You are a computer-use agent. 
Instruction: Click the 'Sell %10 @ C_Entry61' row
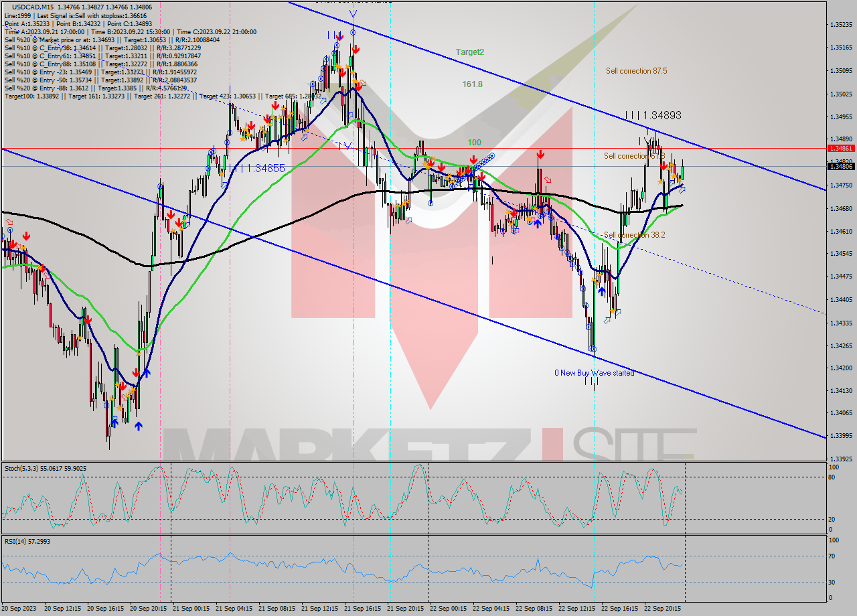102,56
